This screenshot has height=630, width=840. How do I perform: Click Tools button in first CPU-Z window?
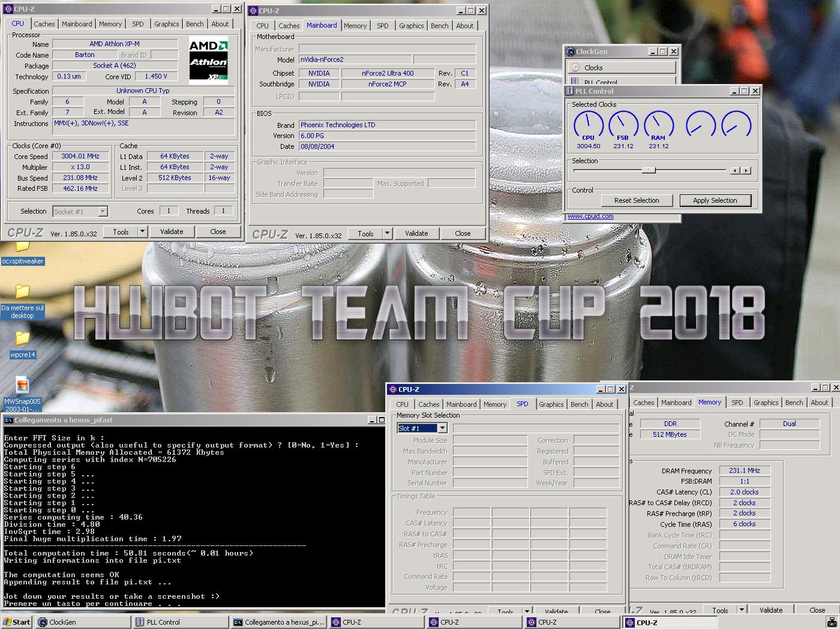point(121,232)
